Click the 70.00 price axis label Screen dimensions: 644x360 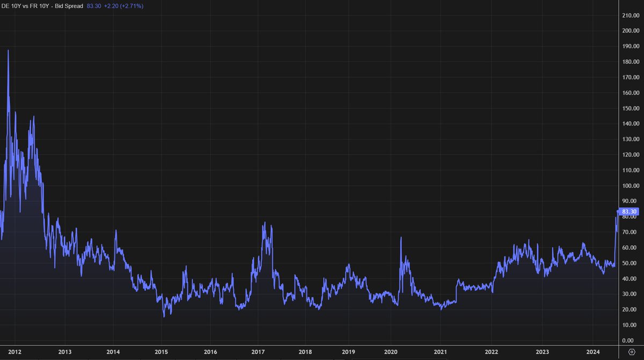pyautogui.click(x=631, y=232)
